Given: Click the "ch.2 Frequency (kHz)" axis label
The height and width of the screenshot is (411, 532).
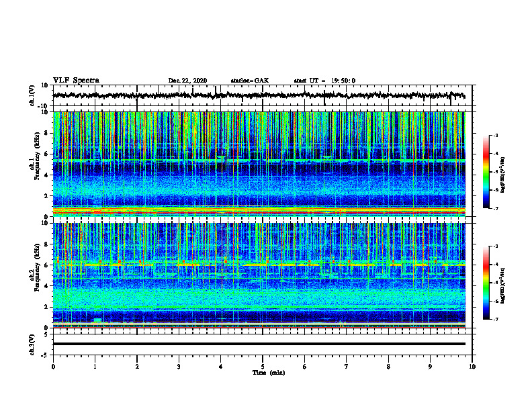Looking at the screenshot, I should [35, 267].
